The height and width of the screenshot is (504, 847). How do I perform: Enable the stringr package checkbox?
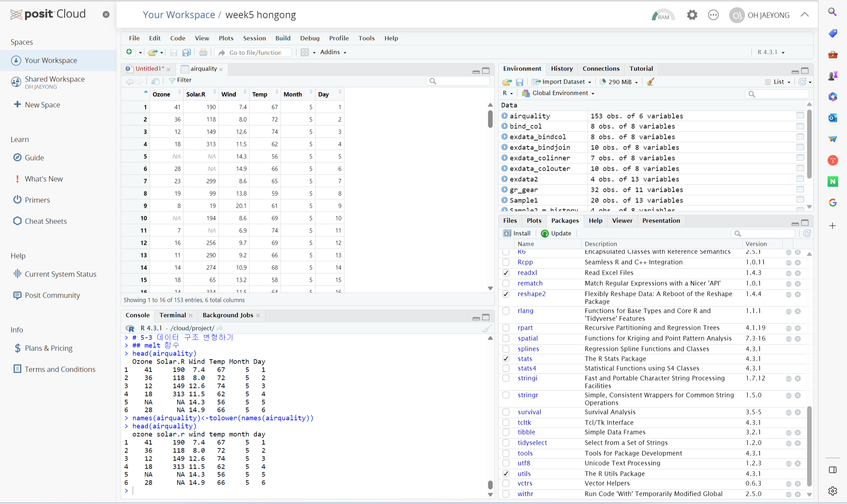506,395
